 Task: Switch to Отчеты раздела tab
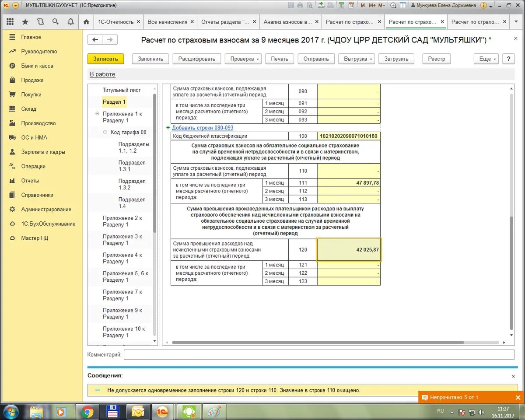[225, 22]
